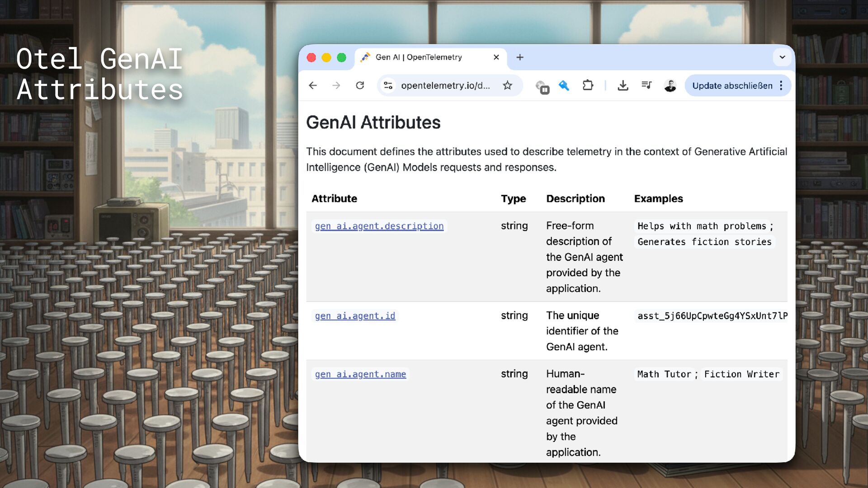Screen dimensions: 868x488
Task: Expand the tab search chevron dropdown
Action: click(782, 57)
